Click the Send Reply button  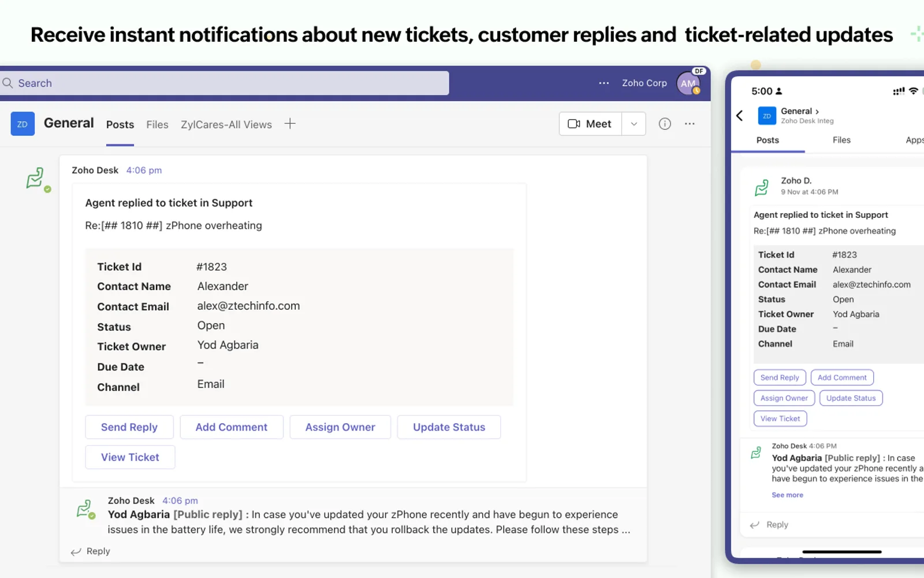tap(129, 427)
